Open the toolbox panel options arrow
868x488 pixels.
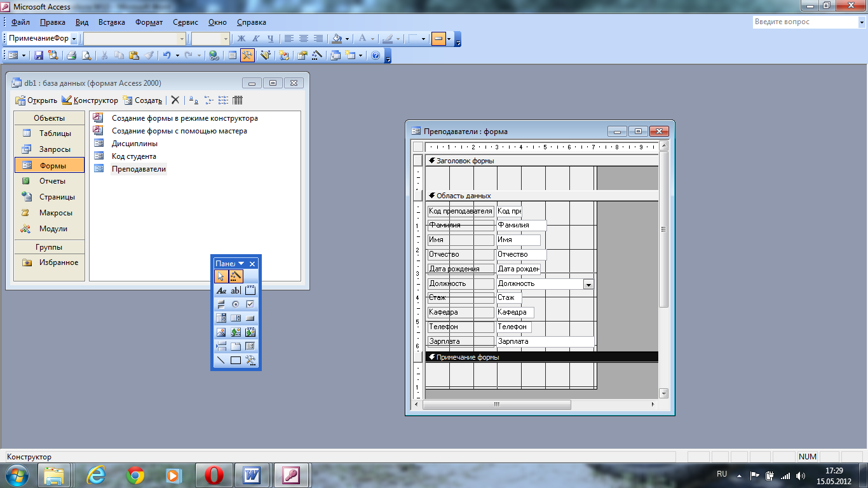[241, 264]
